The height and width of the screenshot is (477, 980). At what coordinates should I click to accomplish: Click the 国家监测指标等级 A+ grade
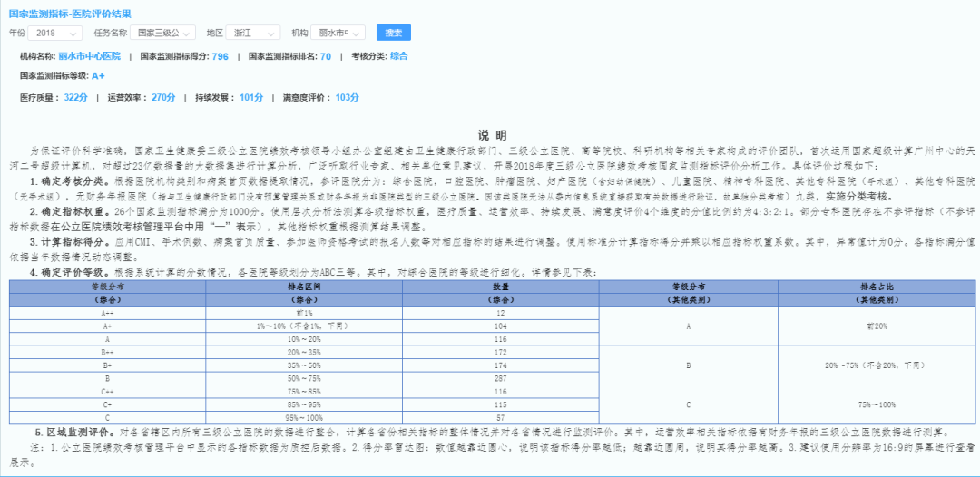point(97,76)
